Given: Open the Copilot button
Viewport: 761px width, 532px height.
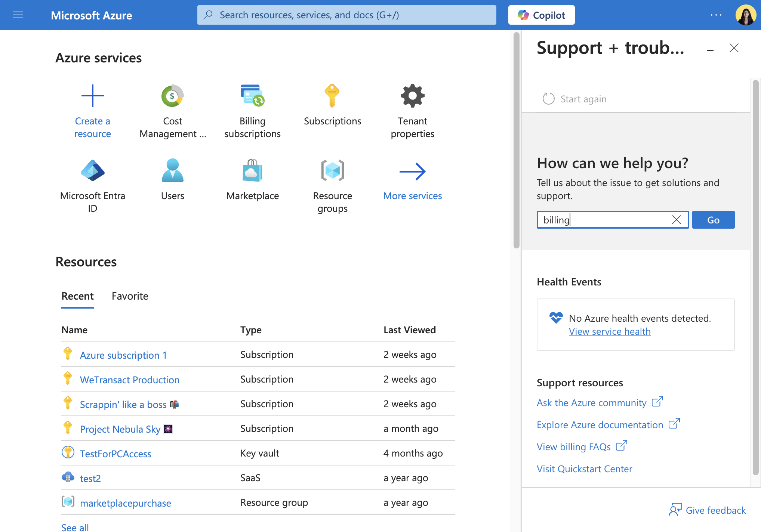Looking at the screenshot, I should coord(541,15).
